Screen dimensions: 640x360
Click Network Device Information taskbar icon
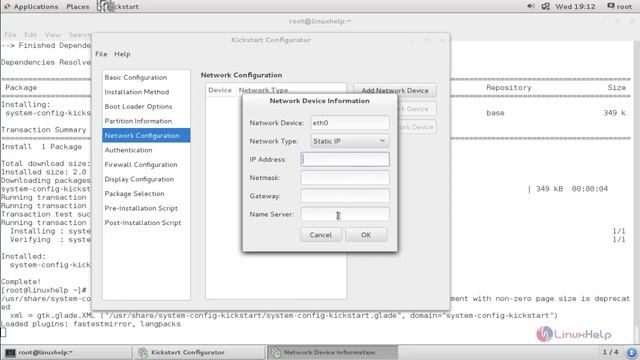[276, 352]
